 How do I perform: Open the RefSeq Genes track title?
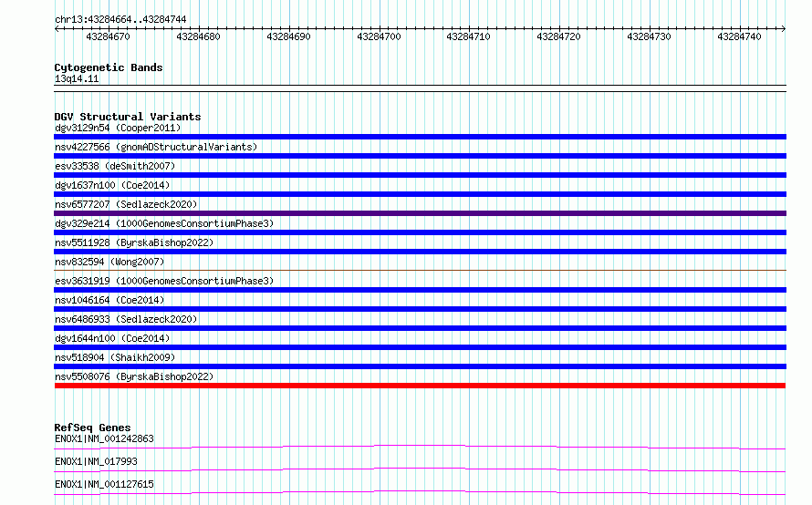[x=92, y=428]
